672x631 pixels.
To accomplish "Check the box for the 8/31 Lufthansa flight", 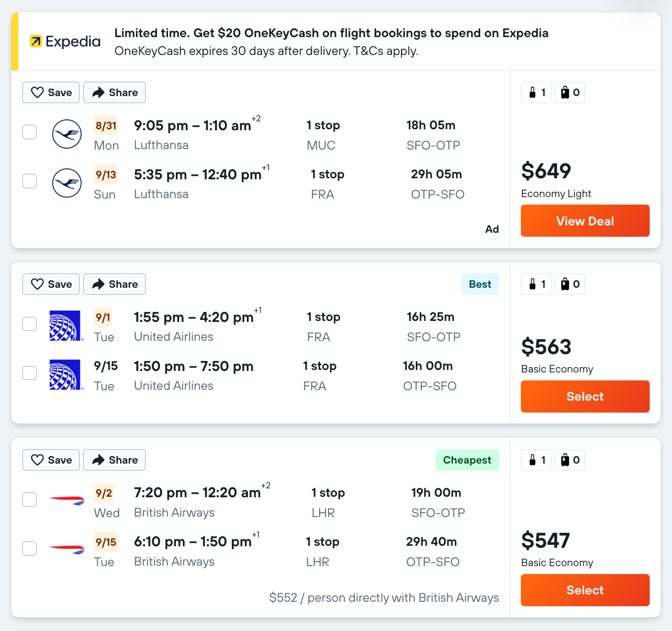I will (x=30, y=132).
